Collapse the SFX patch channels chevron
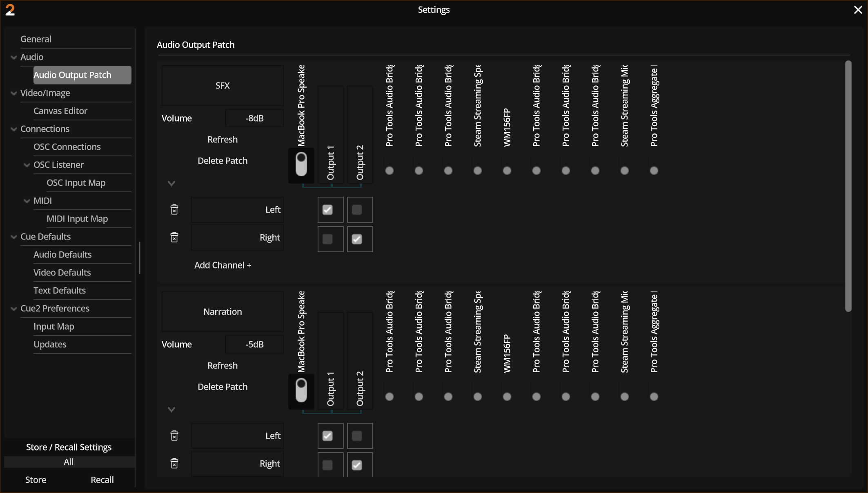Image resolution: width=868 pixels, height=493 pixels. click(x=171, y=184)
